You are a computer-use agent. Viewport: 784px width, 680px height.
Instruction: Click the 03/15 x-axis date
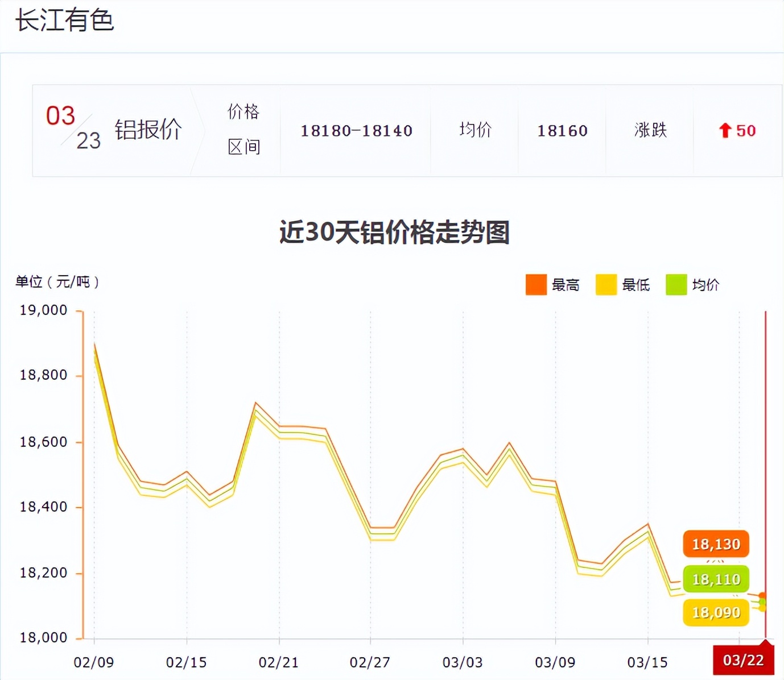point(647,662)
